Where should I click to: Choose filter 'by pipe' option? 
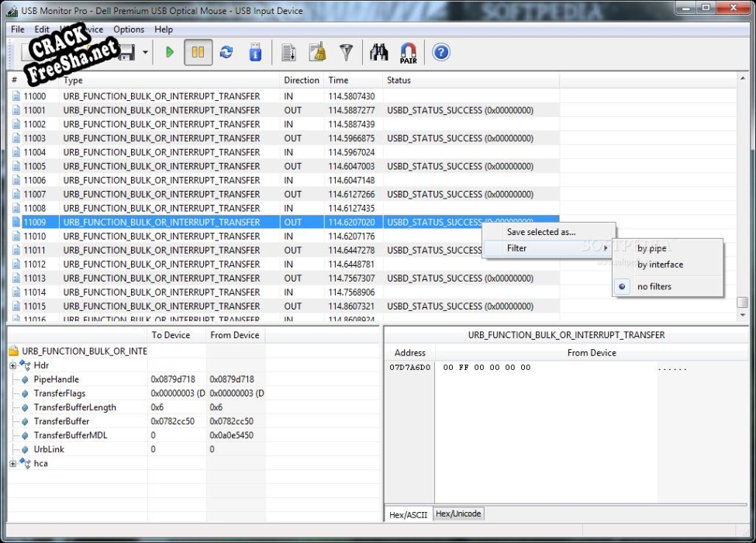651,249
